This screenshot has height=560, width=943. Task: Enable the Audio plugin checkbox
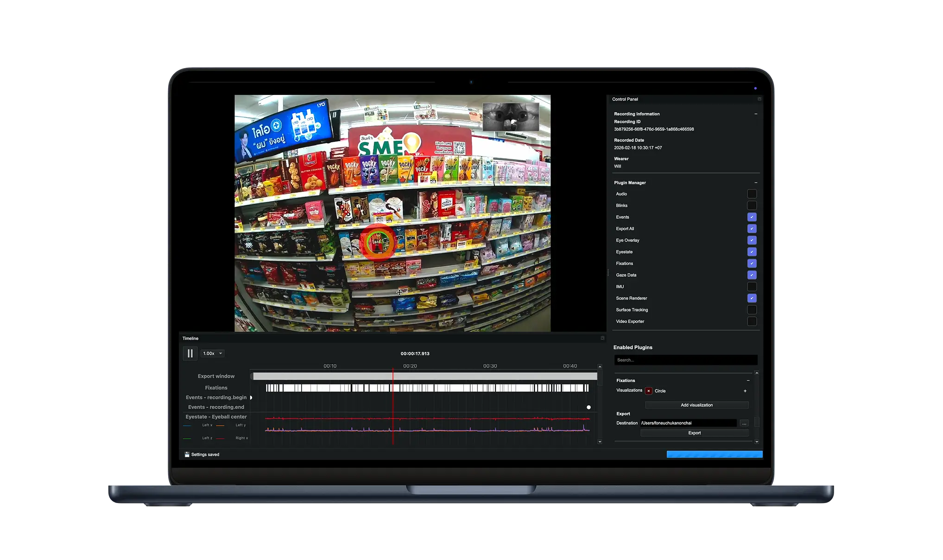pos(752,194)
